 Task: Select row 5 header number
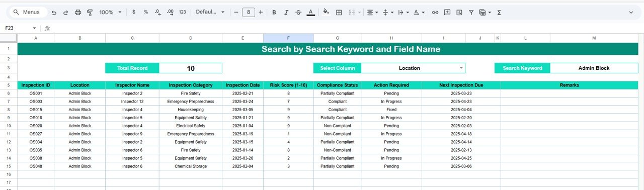[9, 85]
